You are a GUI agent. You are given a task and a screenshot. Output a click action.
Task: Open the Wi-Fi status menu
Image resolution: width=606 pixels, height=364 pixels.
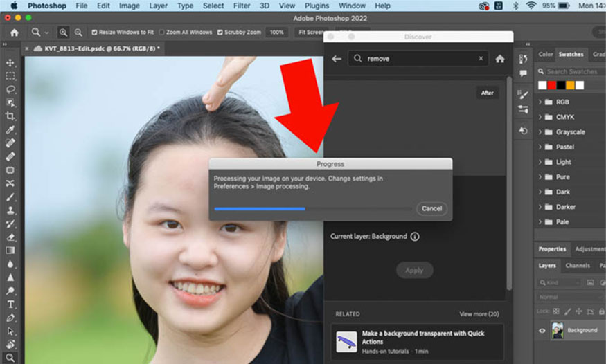(x=531, y=6)
